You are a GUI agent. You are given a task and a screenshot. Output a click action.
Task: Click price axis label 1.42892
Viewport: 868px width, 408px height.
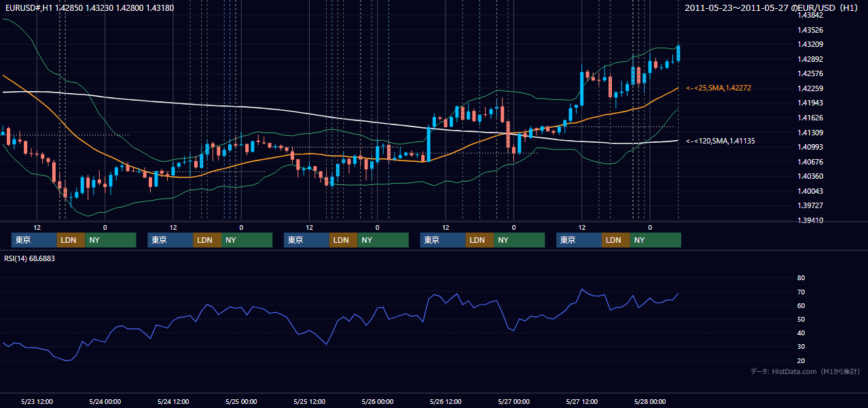(810, 59)
